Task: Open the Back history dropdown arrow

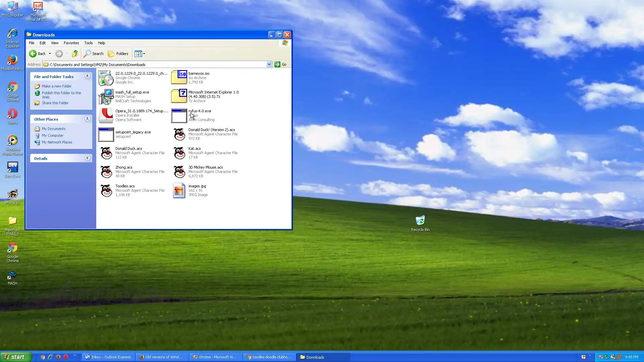Action: pyautogui.click(x=50, y=54)
